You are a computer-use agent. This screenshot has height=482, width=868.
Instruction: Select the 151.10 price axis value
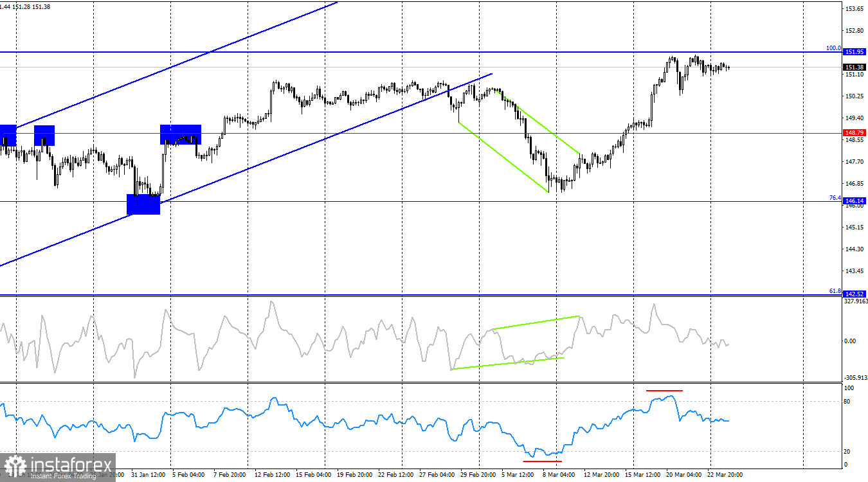(854, 75)
